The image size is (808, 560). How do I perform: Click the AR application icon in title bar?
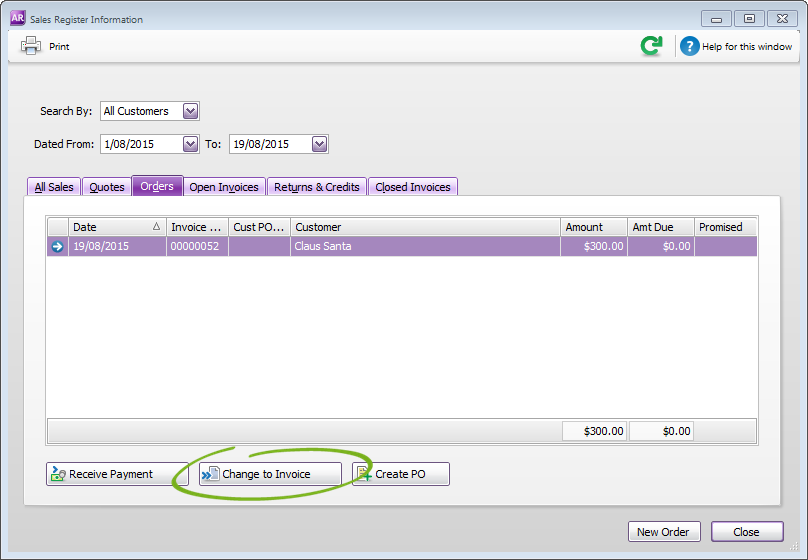(x=17, y=18)
